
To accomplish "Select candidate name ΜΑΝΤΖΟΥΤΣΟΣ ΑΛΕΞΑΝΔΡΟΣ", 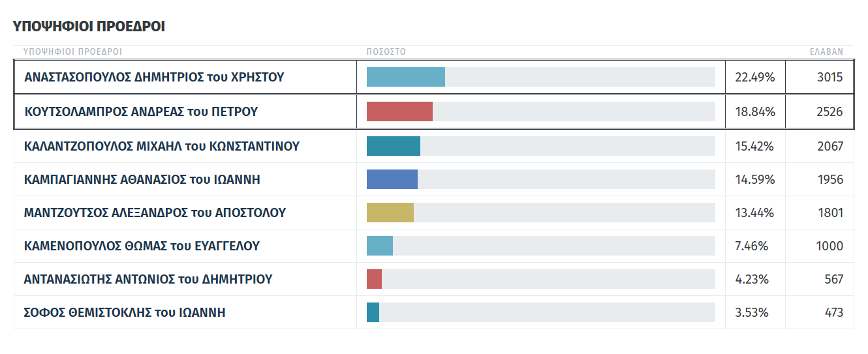I will (155, 213).
